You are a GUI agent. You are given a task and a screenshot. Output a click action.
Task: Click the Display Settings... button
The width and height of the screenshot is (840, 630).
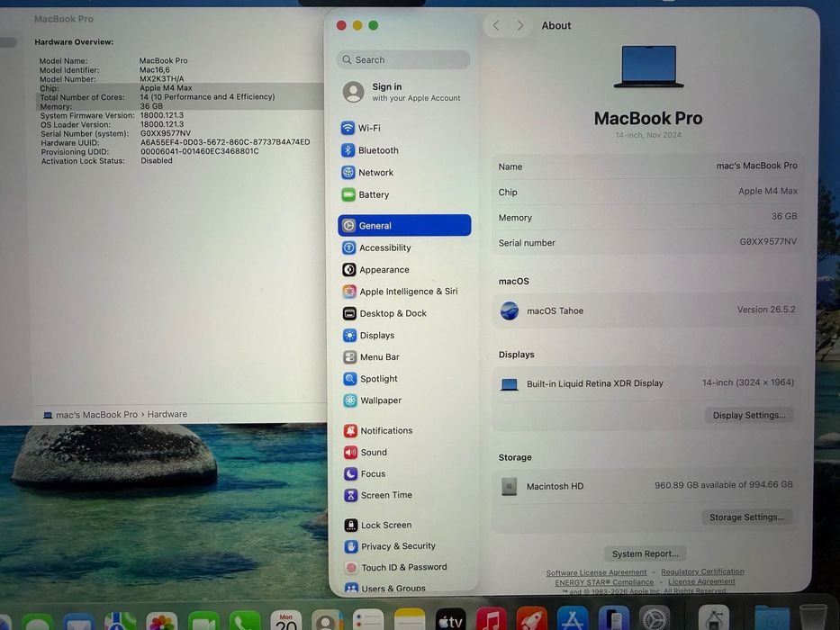748,415
